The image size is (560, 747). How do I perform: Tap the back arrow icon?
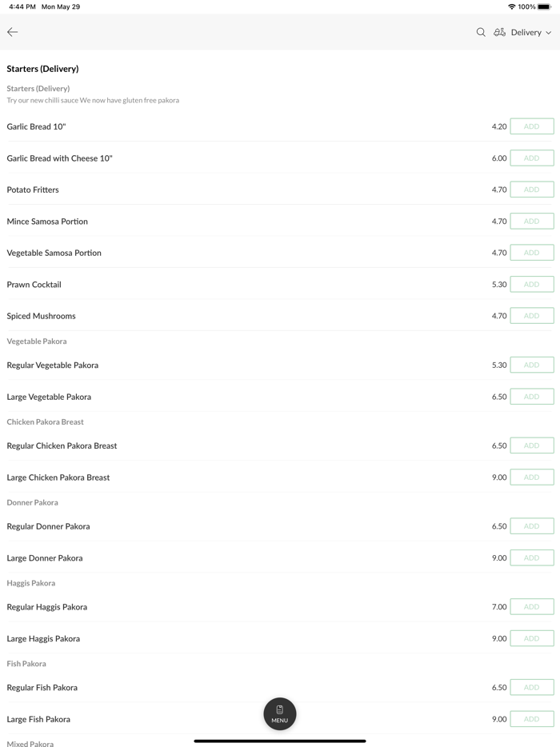tap(13, 32)
